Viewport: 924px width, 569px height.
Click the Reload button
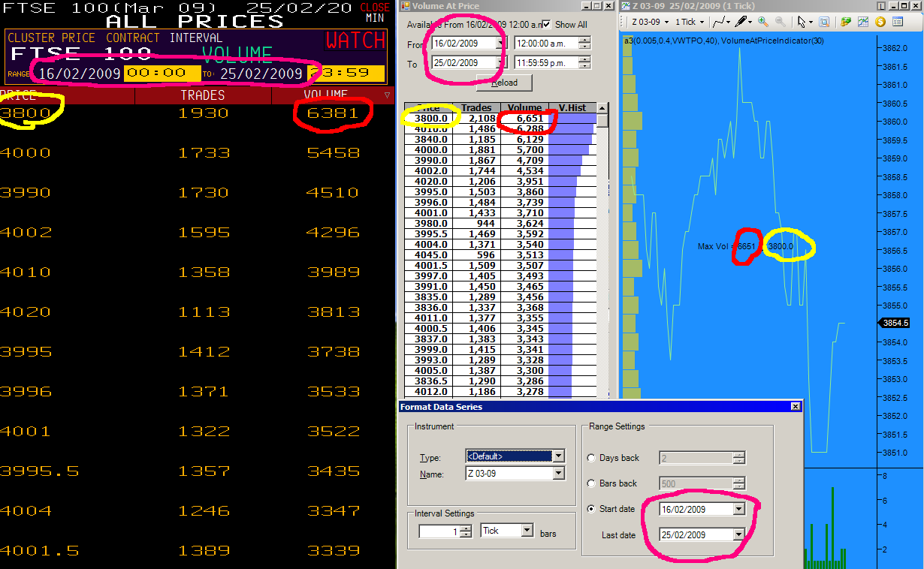[505, 83]
